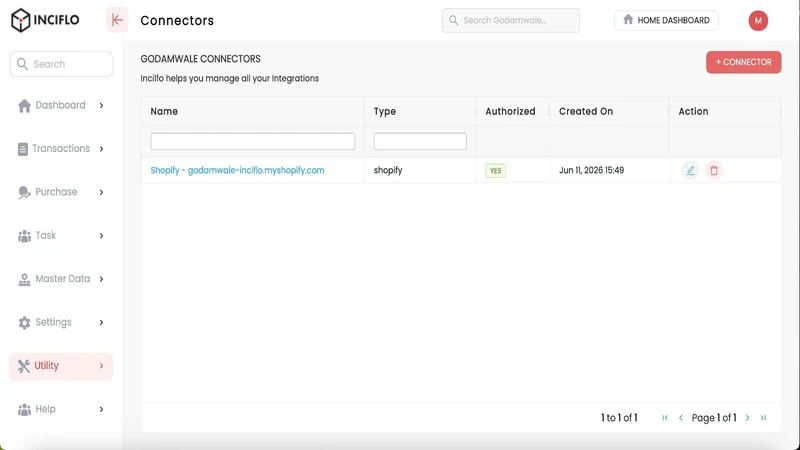This screenshot has width=800, height=450.
Task: Expand the Utility menu chevron
Action: pos(102,366)
